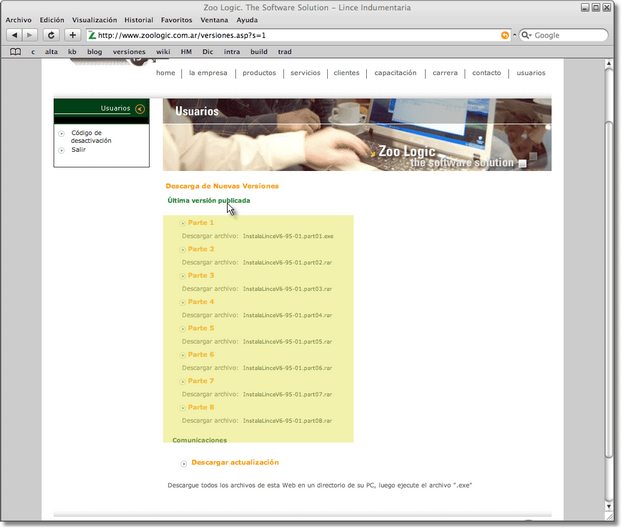Viewport: 622px width, 529px height.
Task: Open the 'alta' bookmark
Action: 51,52
